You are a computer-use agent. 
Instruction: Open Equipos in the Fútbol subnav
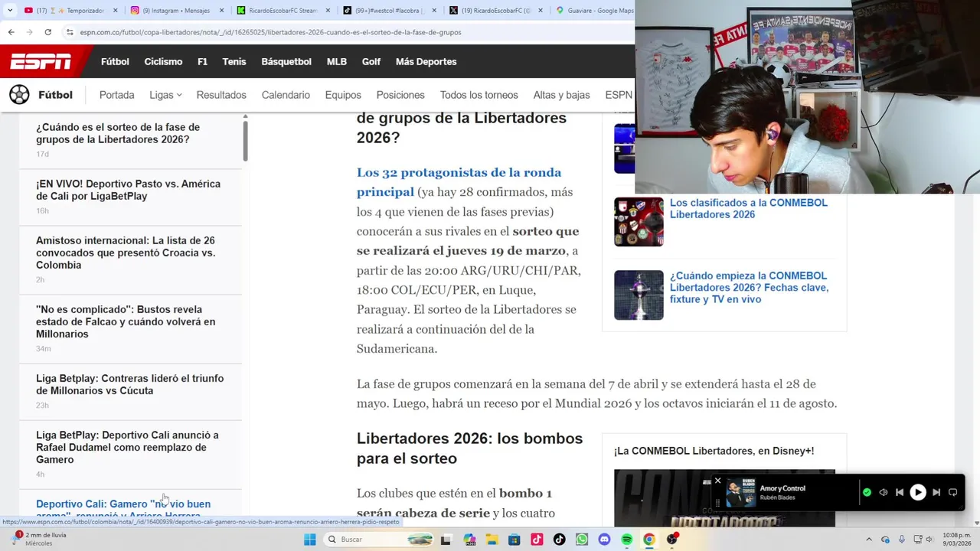(343, 95)
